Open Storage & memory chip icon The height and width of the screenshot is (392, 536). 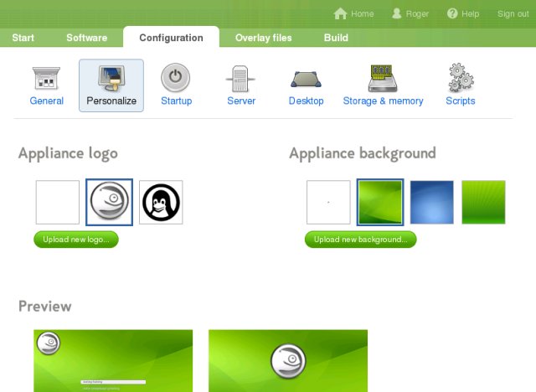383,78
